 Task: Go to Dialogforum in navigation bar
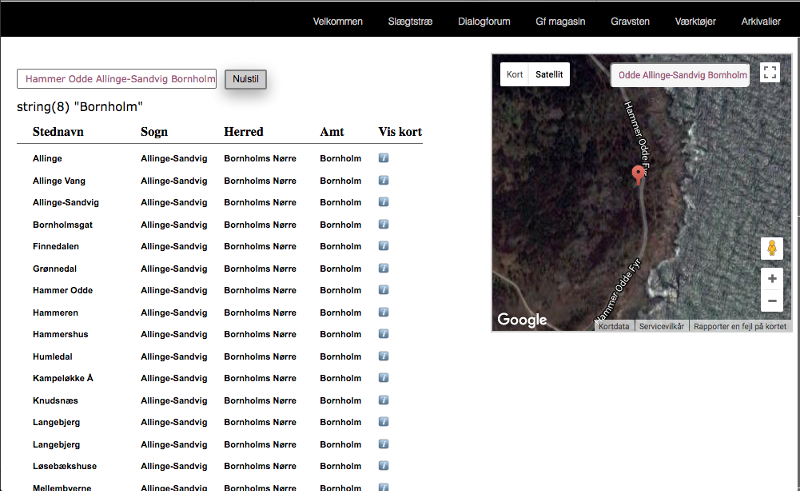(x=484, y=21)
